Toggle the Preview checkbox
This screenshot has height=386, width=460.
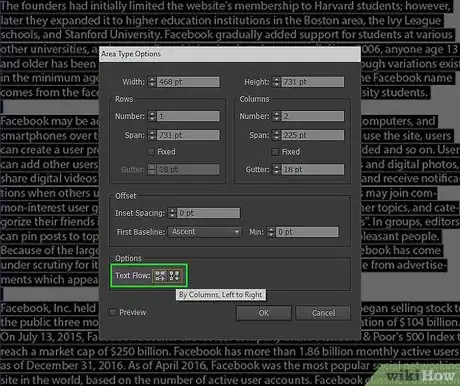pos(113,312)
